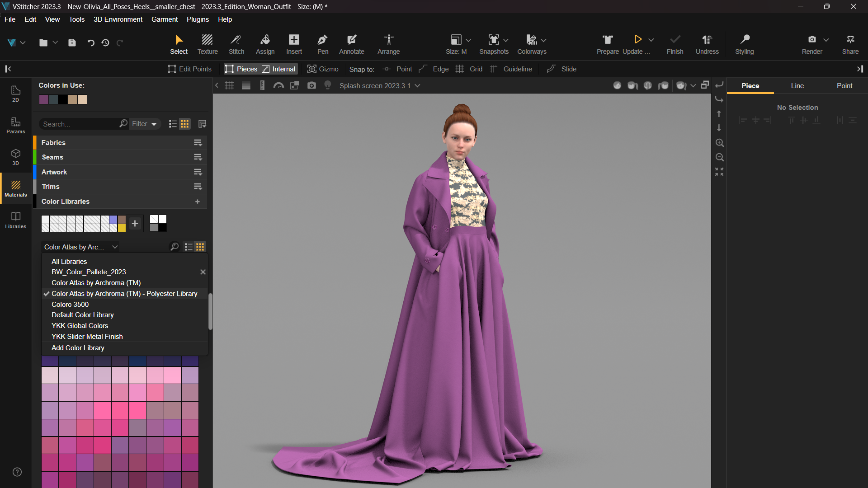The image size is (868, 488).
Task: Select the Stitch tool
Action: [x=236, y=44]
